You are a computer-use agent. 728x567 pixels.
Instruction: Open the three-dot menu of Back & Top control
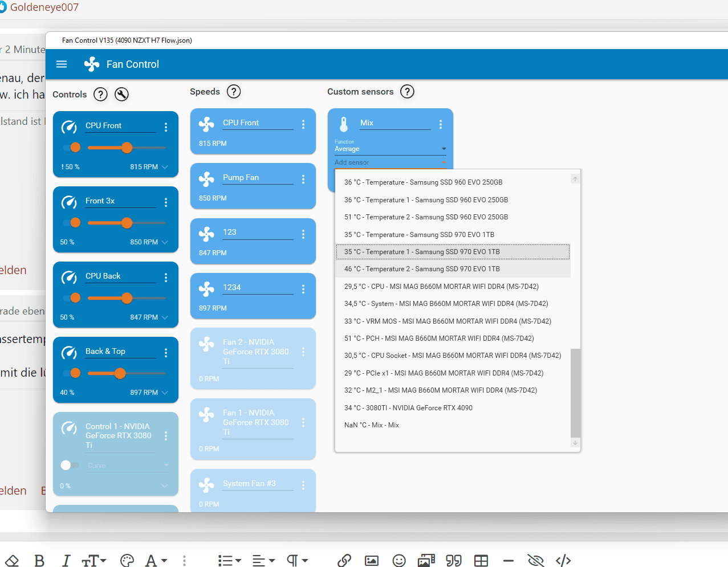pyautogui.click(x=166, y=353)
